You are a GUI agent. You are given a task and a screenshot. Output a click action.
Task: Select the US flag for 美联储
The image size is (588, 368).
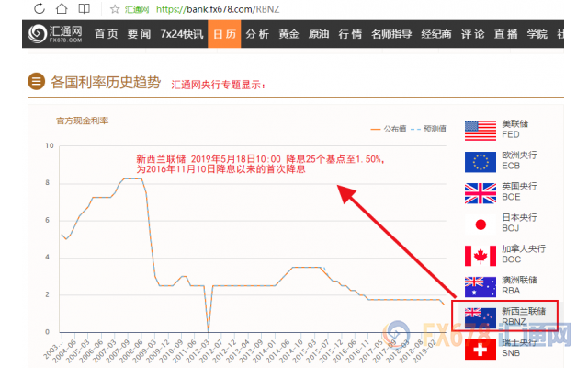point(481,131)
